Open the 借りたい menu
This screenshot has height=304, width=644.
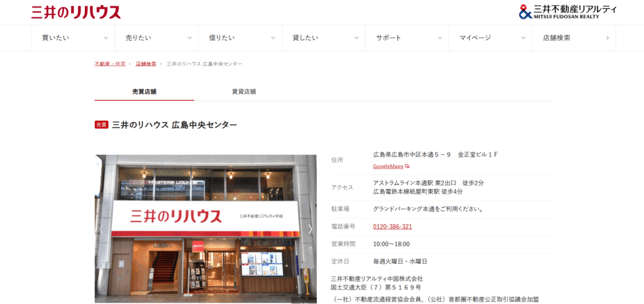[x=240, y=38]
